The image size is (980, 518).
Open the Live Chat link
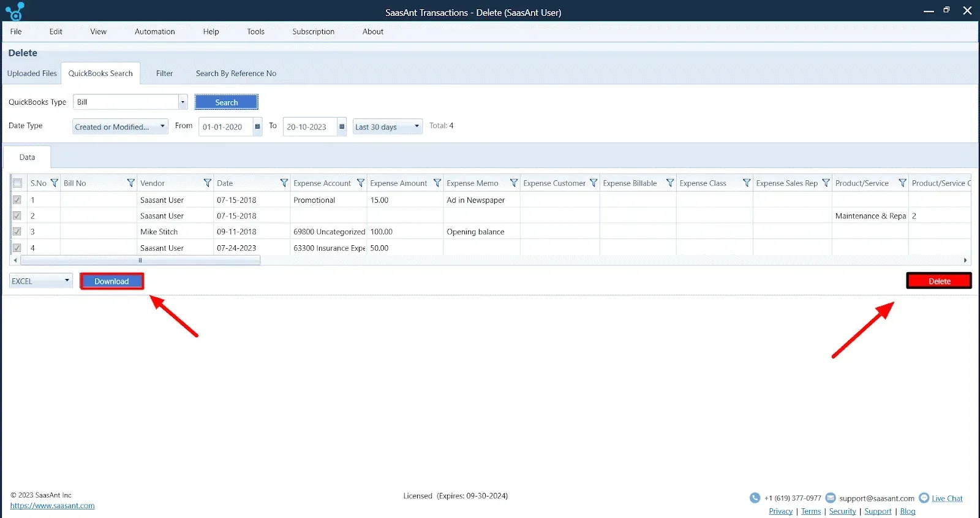(947, 498)
